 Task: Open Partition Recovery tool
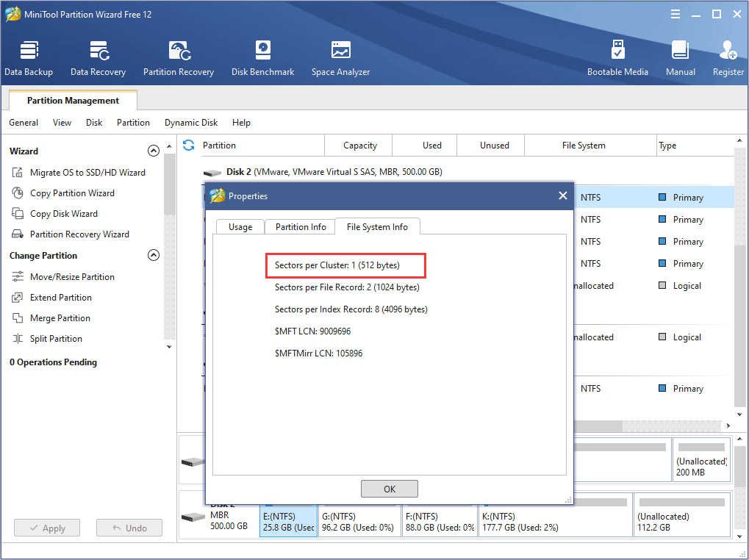pos(179,58)
